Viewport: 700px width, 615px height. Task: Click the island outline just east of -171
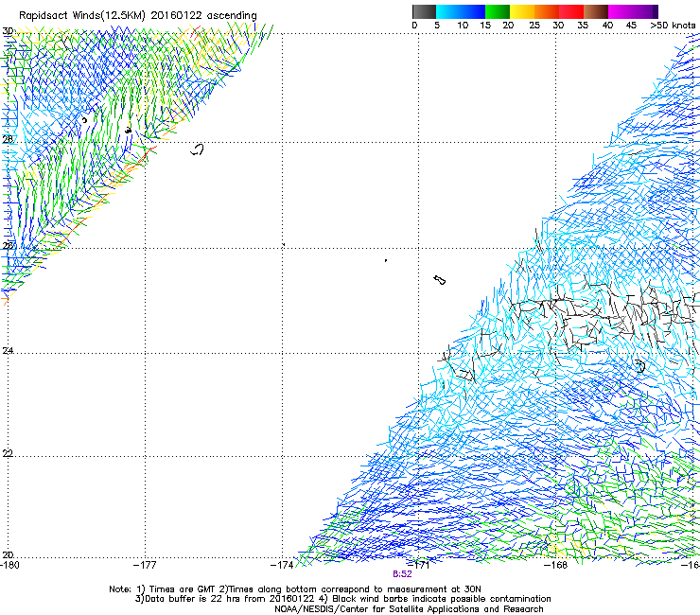439,280
